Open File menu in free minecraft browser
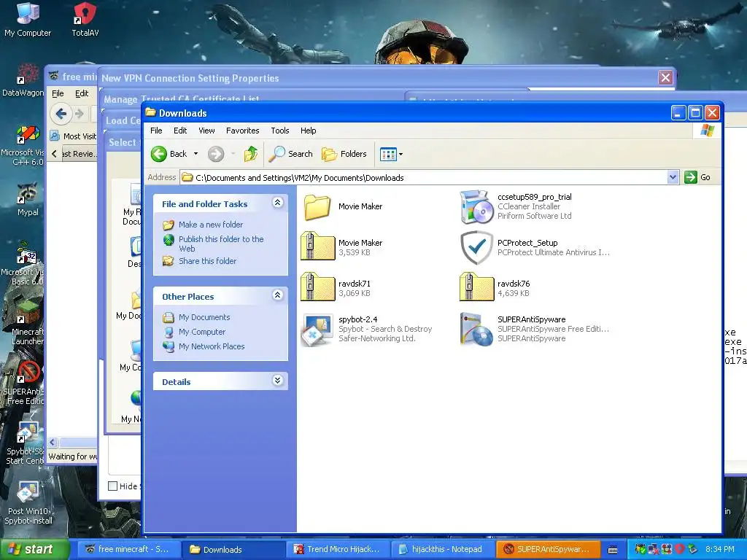 coord(58,93)
